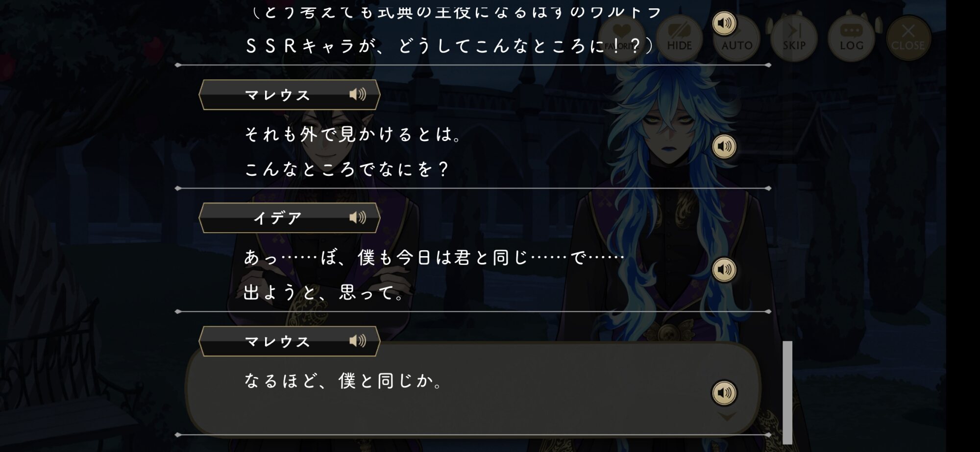This screenshot has width=980, height=452.
Task: Select the first マレウス name tag
Action: tap(289, 95)
